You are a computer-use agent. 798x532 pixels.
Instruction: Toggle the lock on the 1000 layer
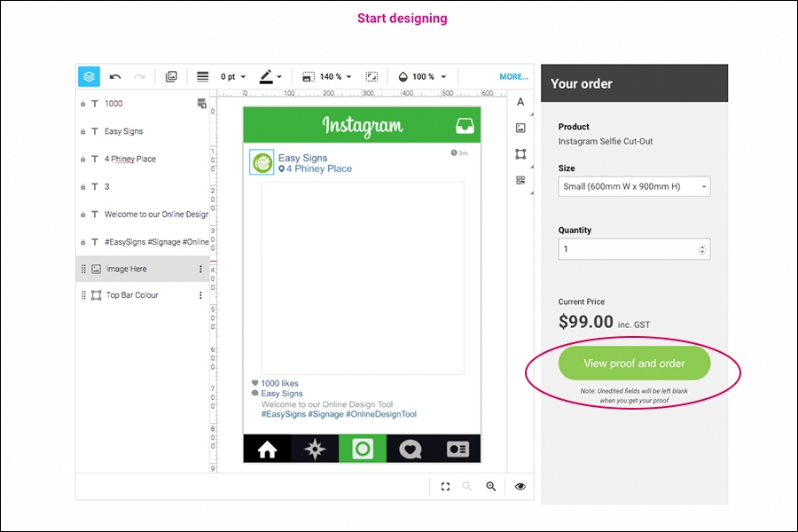point(83,104)
